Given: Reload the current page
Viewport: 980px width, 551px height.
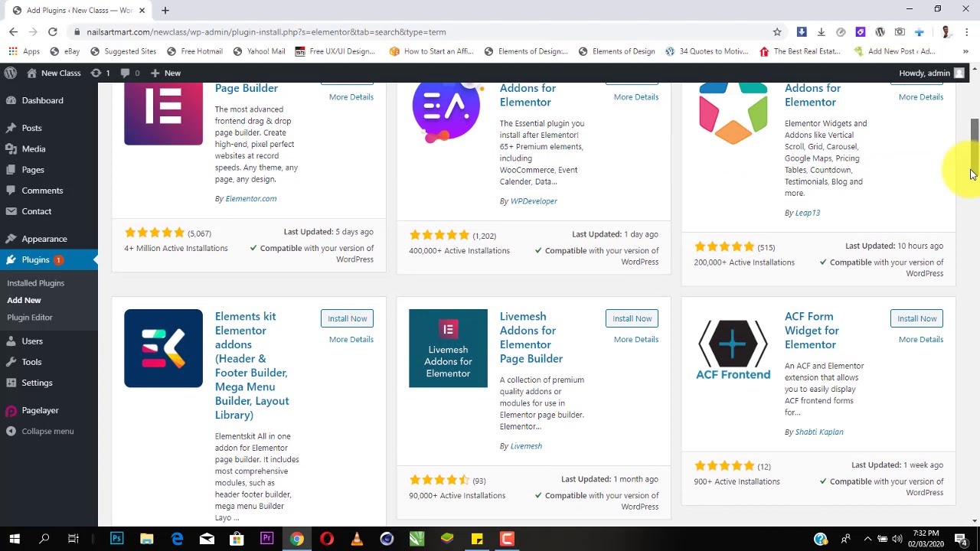Looking at the screenshot, I should [52, 31].
